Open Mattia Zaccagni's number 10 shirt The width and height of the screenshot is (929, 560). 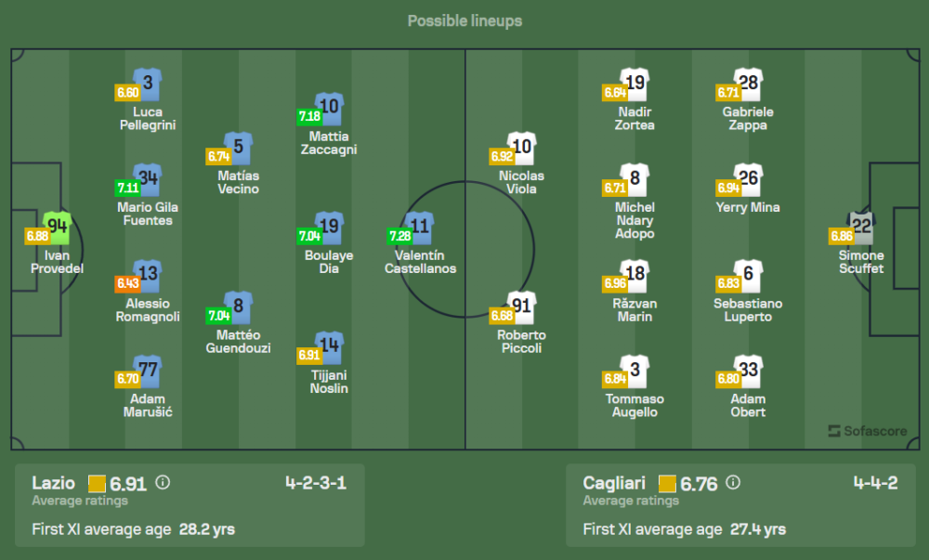click(x=328, y=108)
